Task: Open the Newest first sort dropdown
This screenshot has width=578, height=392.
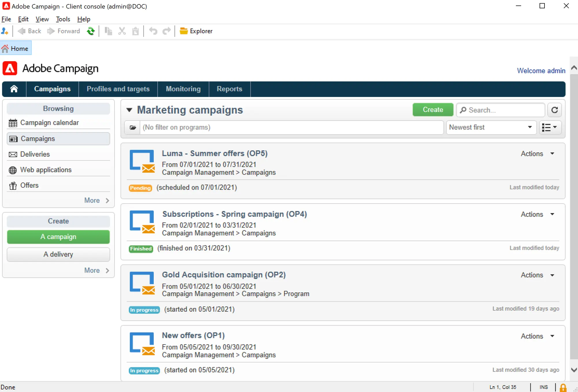Action: (491, 127)
